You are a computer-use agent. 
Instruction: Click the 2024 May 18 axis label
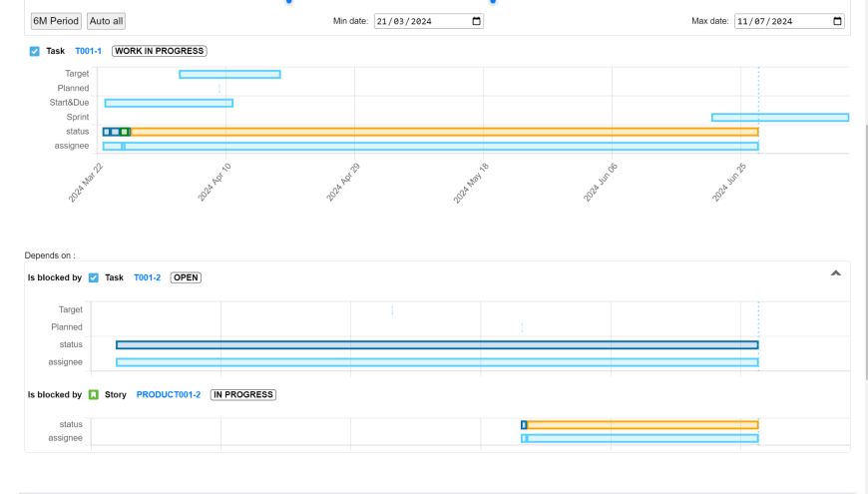coord(471,184)
